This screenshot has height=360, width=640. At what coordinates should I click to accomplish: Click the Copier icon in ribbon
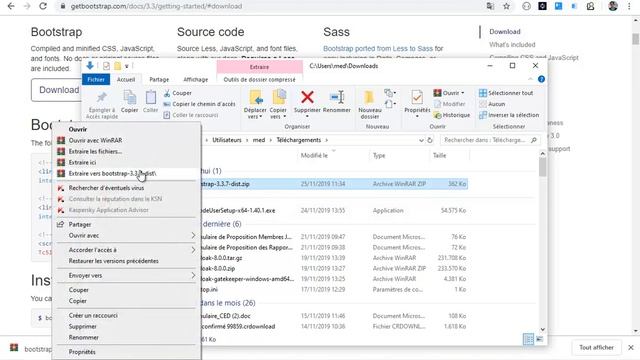pos(129,98)
